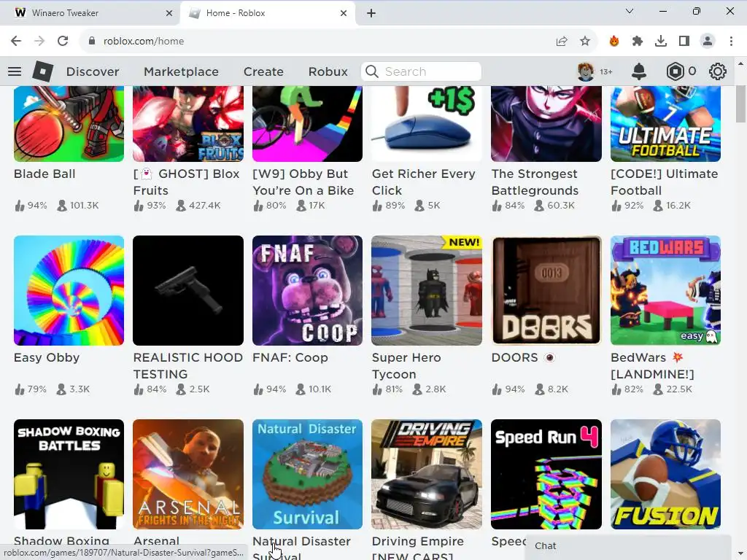The height and width of the screenshot is (560, 747).
Task: Click the scrollbar down arrow
Action: [740, 553]
